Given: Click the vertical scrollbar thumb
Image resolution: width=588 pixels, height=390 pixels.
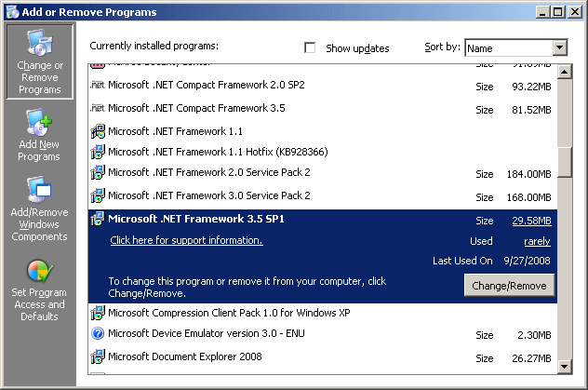Looking at the screenshot, I should pos(565,162).
